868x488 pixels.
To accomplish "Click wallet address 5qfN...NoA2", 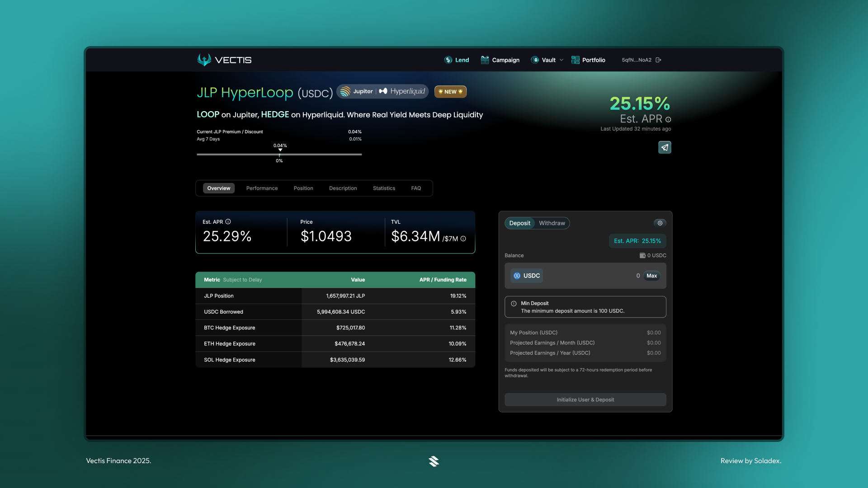I will click(x=637, y=60).
